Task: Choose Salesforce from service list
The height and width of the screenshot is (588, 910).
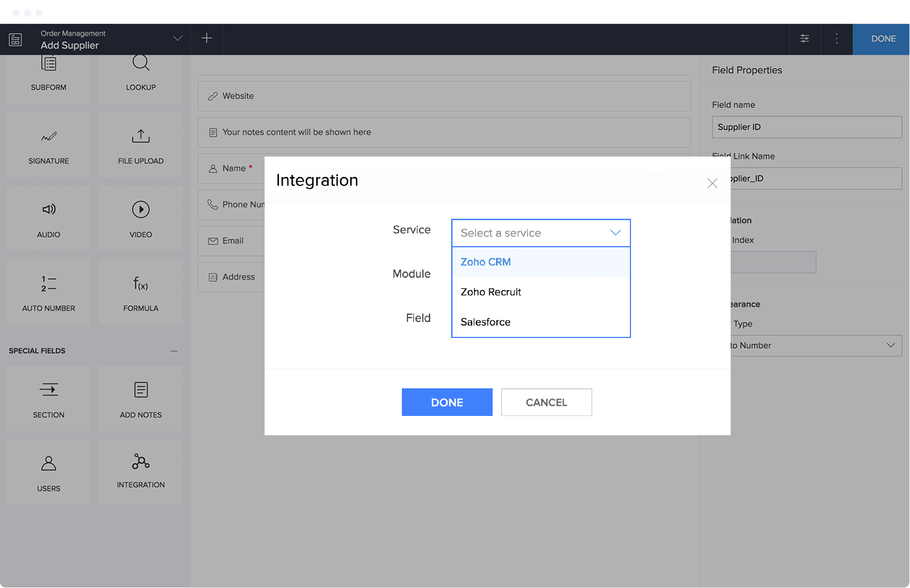Action: (x=485, y=322)
